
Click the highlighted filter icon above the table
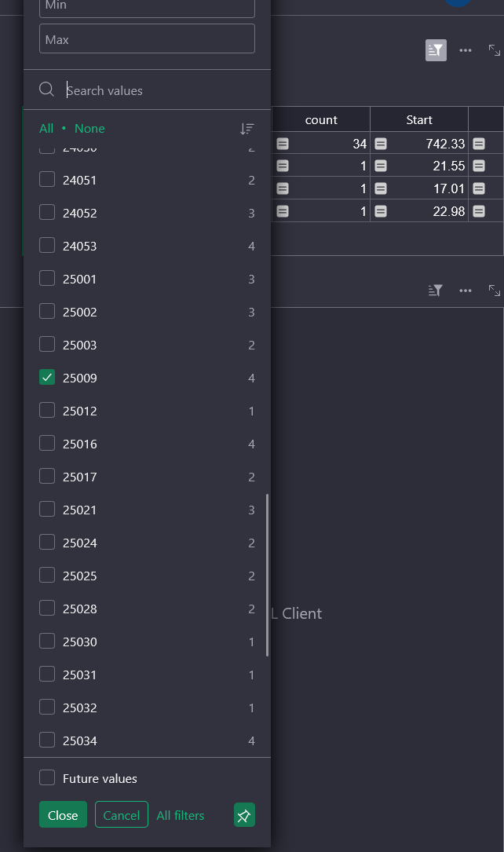click(436, 50)
